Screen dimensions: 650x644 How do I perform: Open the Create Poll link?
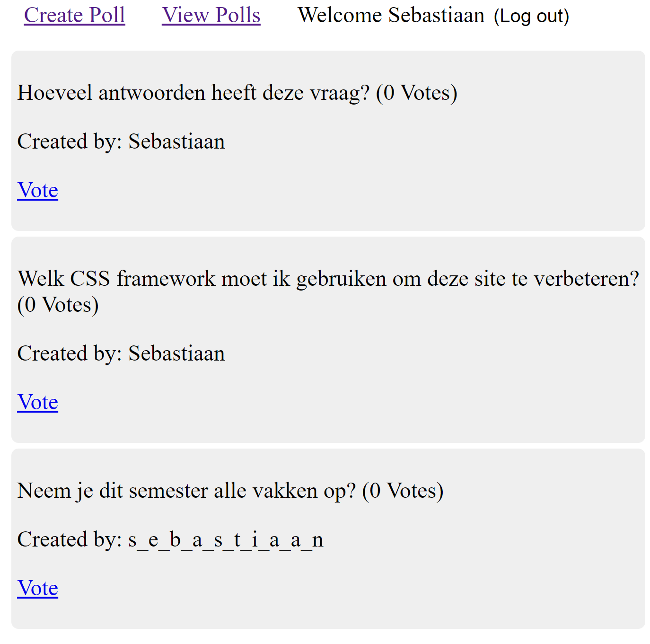click(x=74, y=15)
